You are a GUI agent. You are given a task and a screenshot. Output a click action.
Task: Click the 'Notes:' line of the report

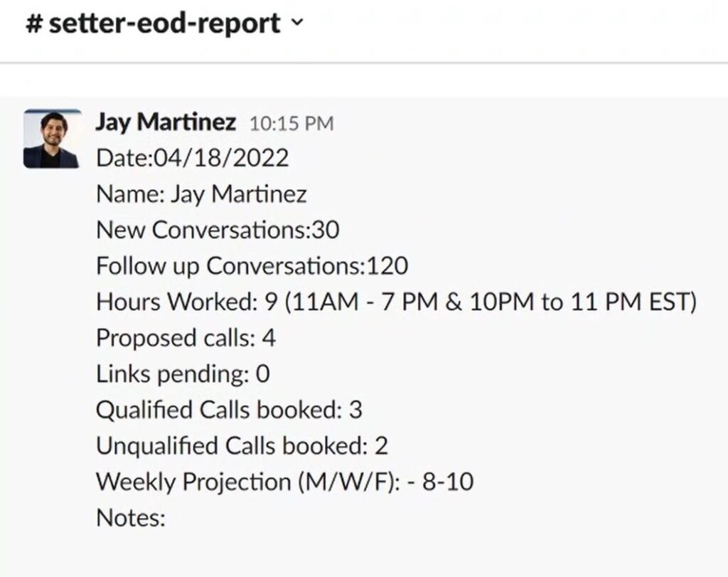(x=130, y=517)
